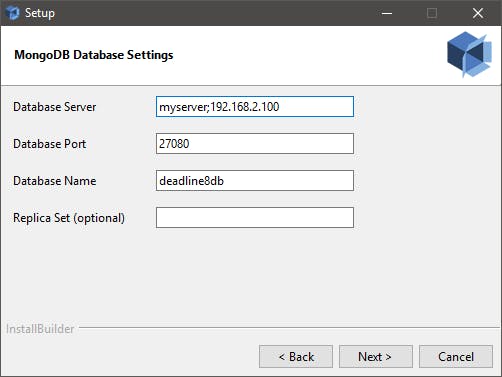Image resolution: width=502 pixels, height=377 pixels.
Task: Click the InstallBuilder footer text
Action: (x=40, y=329)
